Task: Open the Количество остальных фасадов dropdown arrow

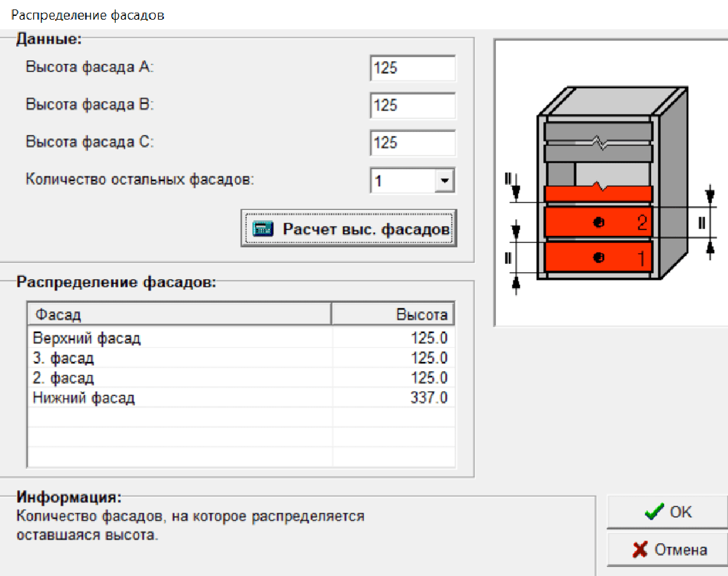Action: coord(444,181)
